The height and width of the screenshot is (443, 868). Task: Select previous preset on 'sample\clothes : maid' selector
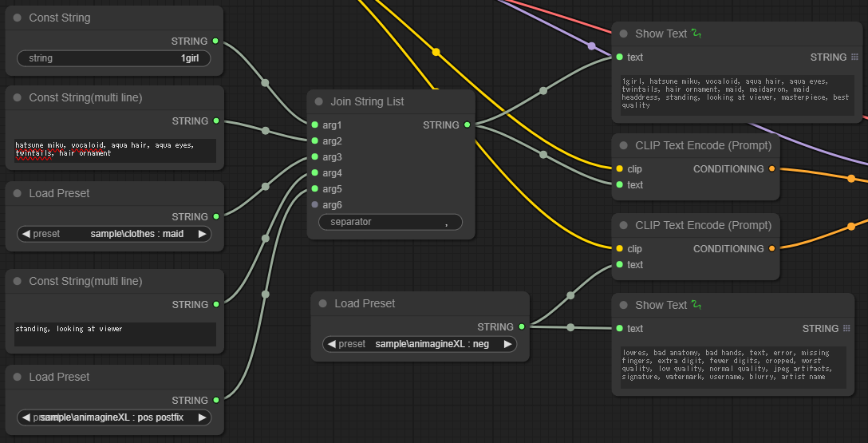pyautogui.click(x=26, y=234)
